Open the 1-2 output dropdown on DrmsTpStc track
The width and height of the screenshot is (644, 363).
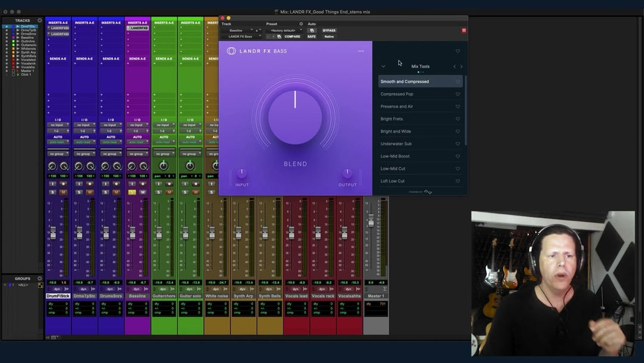pyautogui.click(x=84, y=131)
